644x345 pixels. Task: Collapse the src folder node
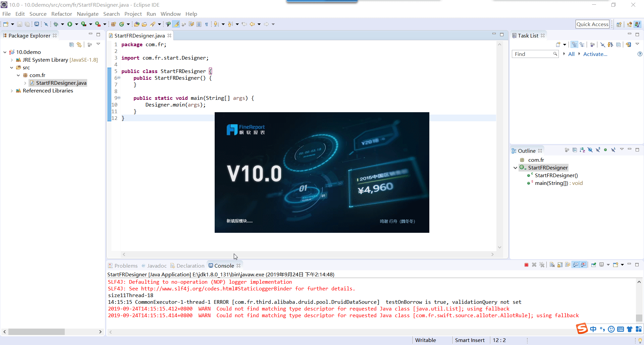click(12, 68)
